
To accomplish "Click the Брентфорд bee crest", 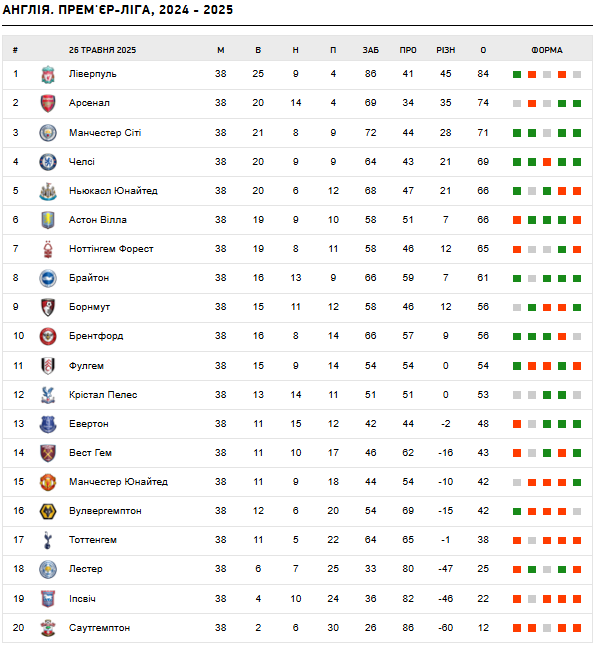I will 48,336.
